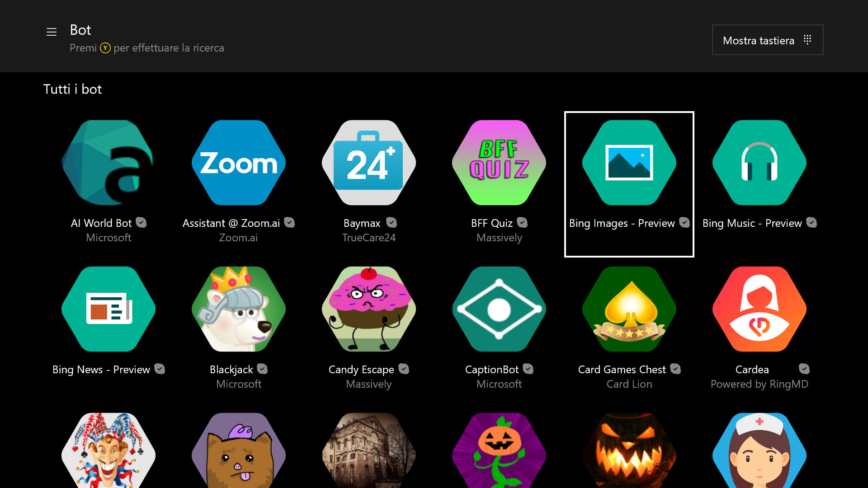This screenshot has width=868, height=488.
Task: Choose the BFF Quiz bot icon
Action: click(x=499, y=163)
